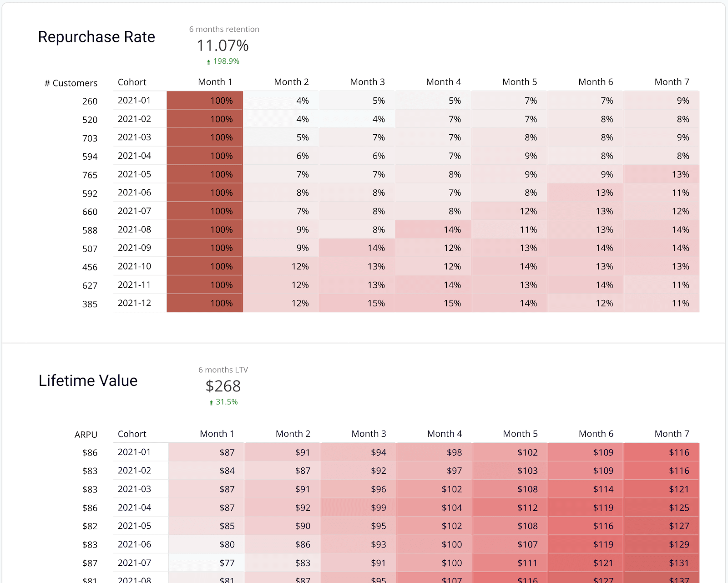
Task: Click the # Customers column header
Action: (x=71, y=83)
